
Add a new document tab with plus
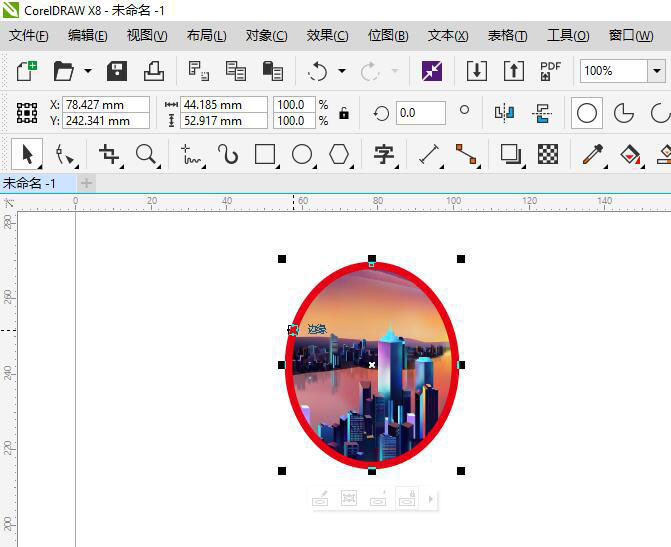click(x=86, y=183)
